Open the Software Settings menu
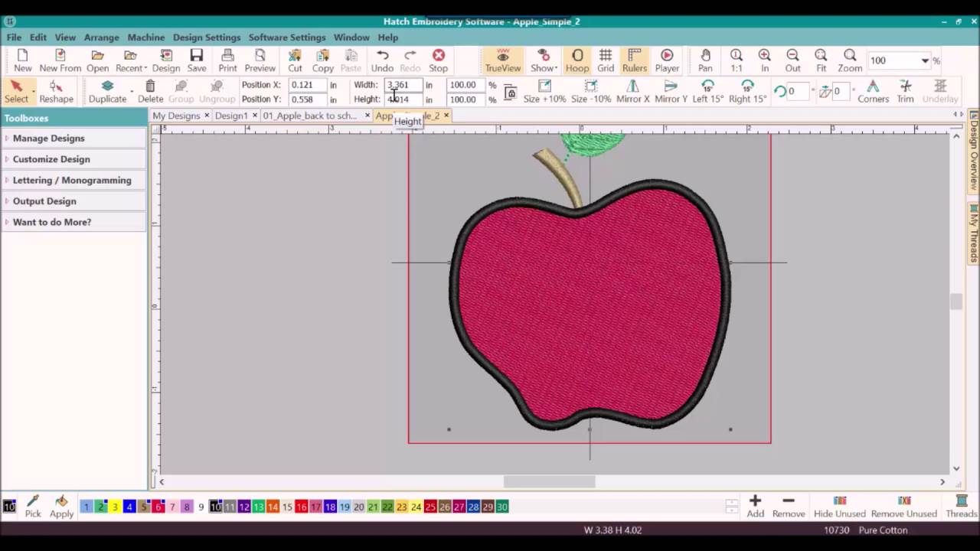This screenshot has height=551, width=980. (x=287, y=37)
